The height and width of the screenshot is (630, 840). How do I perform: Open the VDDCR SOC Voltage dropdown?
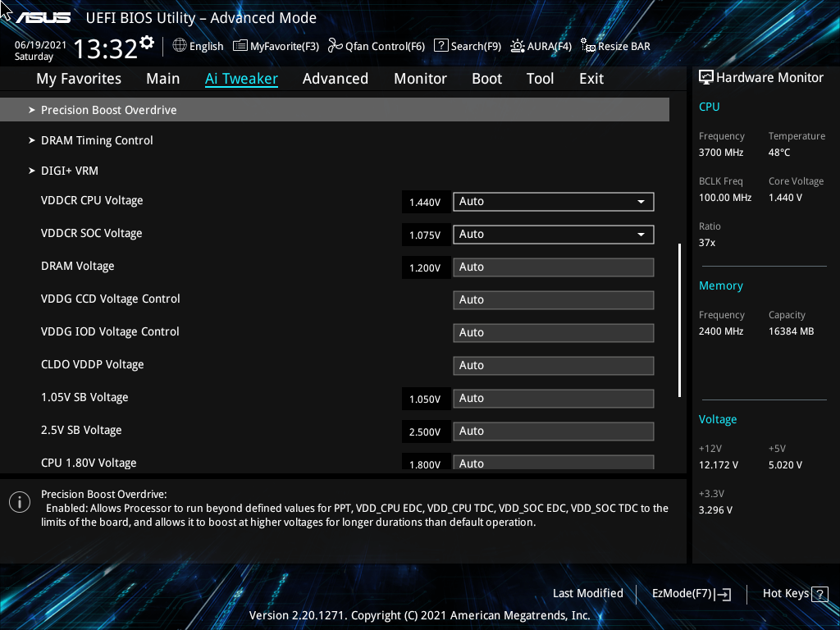(x=553, y=234)
